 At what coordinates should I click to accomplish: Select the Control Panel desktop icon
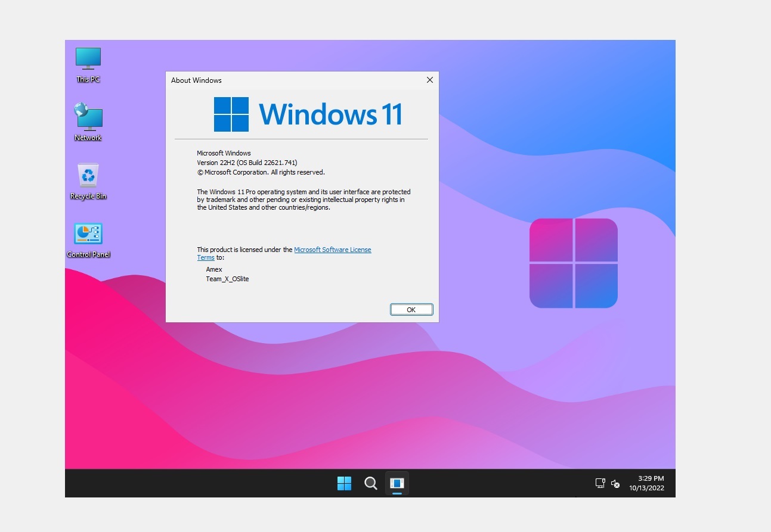(x=88, y=240)
